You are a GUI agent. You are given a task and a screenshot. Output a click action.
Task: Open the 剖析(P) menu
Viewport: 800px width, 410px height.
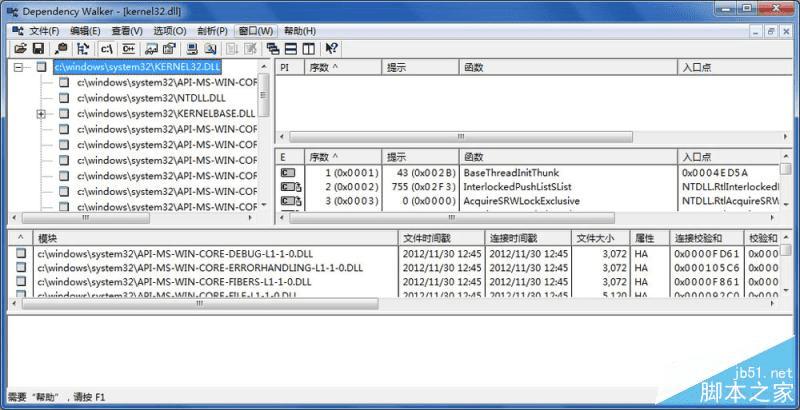point(212,31)
